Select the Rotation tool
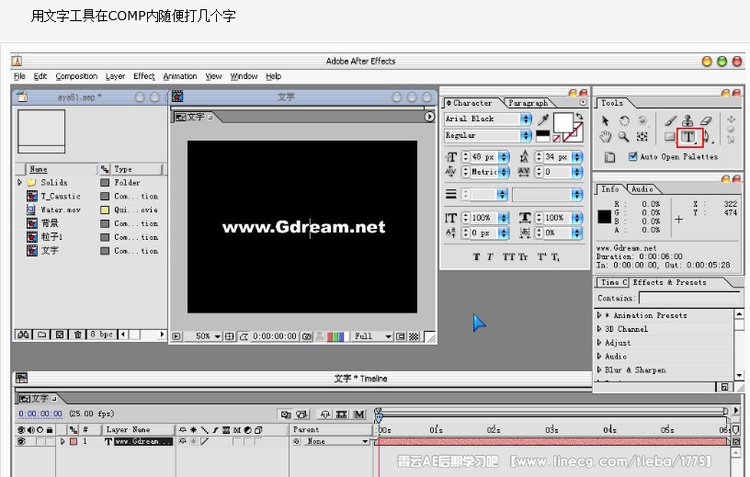 [624, 121]
